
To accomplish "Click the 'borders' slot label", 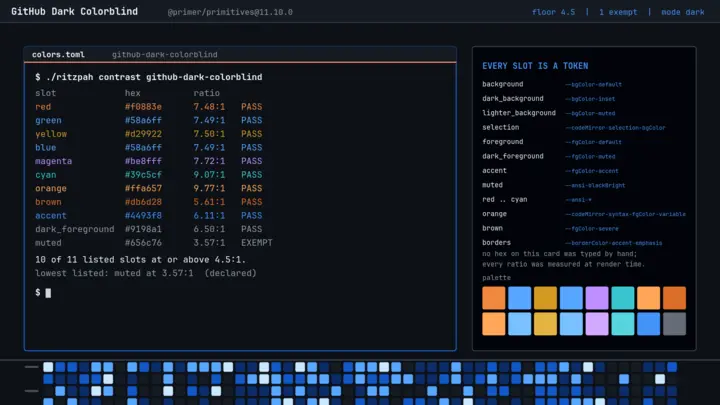I will pos(496,242).
